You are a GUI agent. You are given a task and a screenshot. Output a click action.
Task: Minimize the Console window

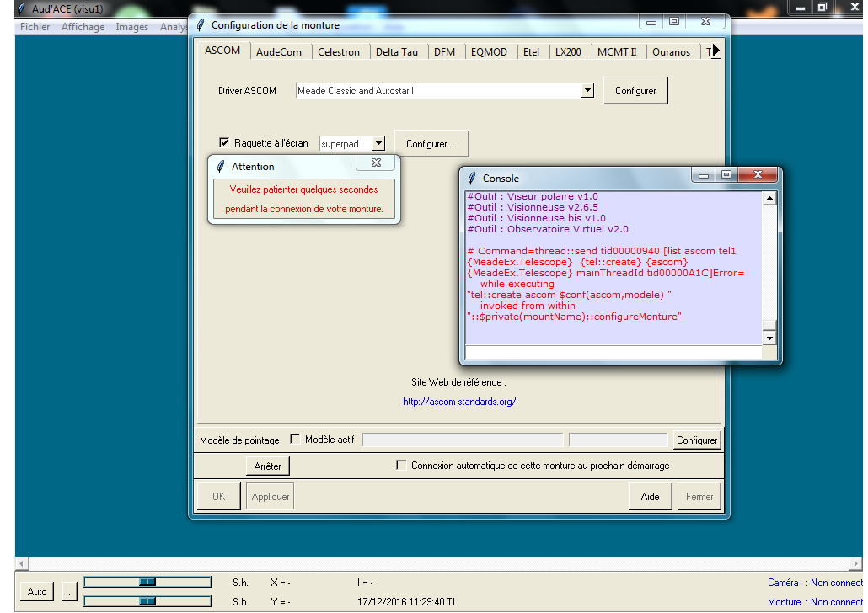click(x=704, y=175)
